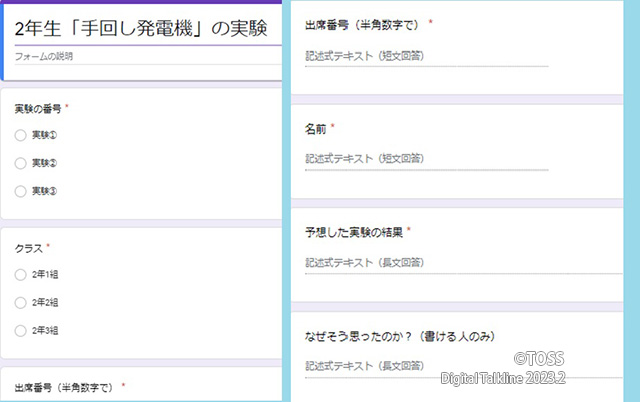The width and height of the screenshot is (640, 402).
Task: Click the long answer field under 予想した実験の結果
Action: click(x=426, y=263)
